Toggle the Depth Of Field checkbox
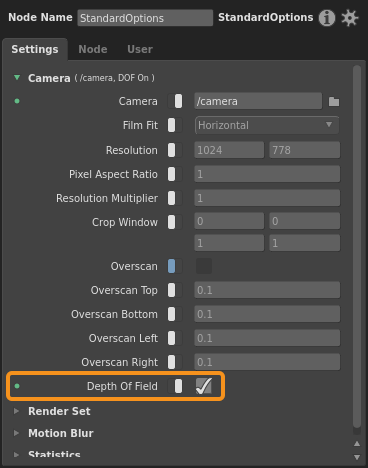 204,386
